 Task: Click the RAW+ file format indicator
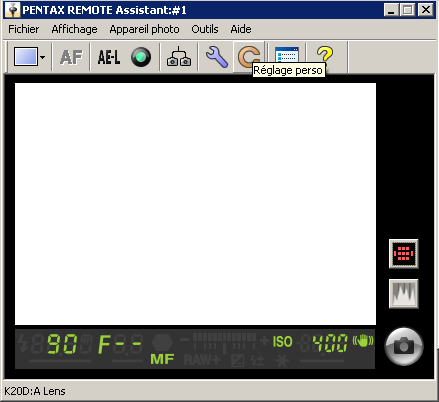point(202,360)
